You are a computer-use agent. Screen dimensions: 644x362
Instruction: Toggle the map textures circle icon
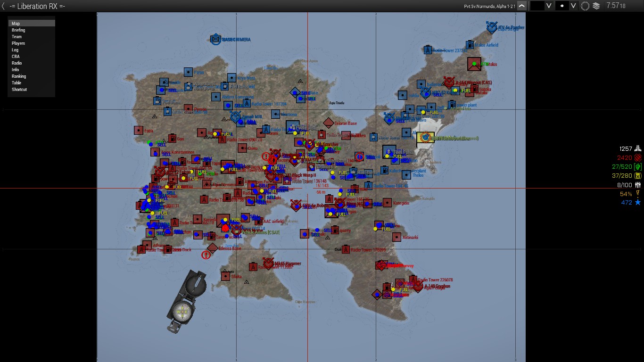[585, 6]
